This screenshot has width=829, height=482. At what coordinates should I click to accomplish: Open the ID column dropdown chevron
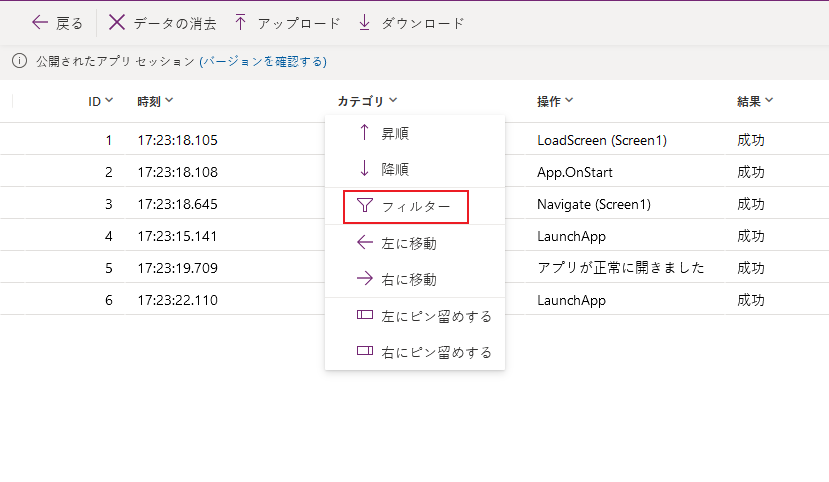coord(109,100)
